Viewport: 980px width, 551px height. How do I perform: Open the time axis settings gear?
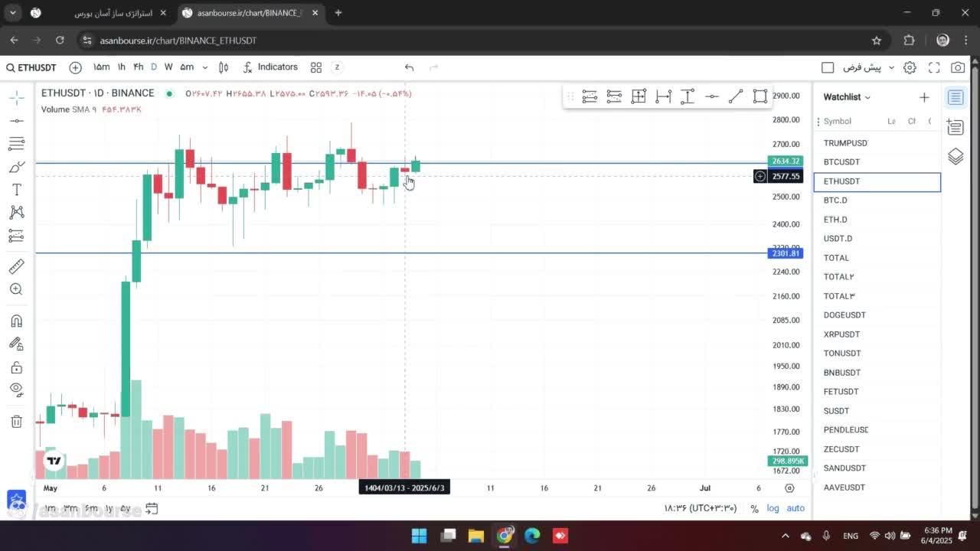(x=789, y=488)
